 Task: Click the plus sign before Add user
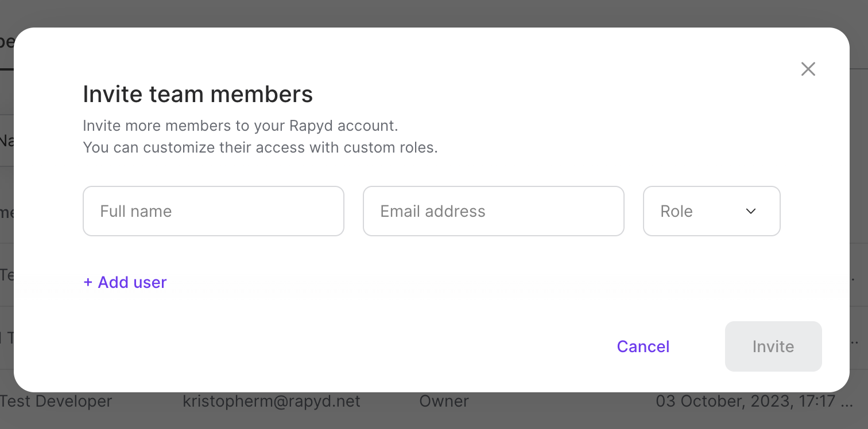(88, 282)
